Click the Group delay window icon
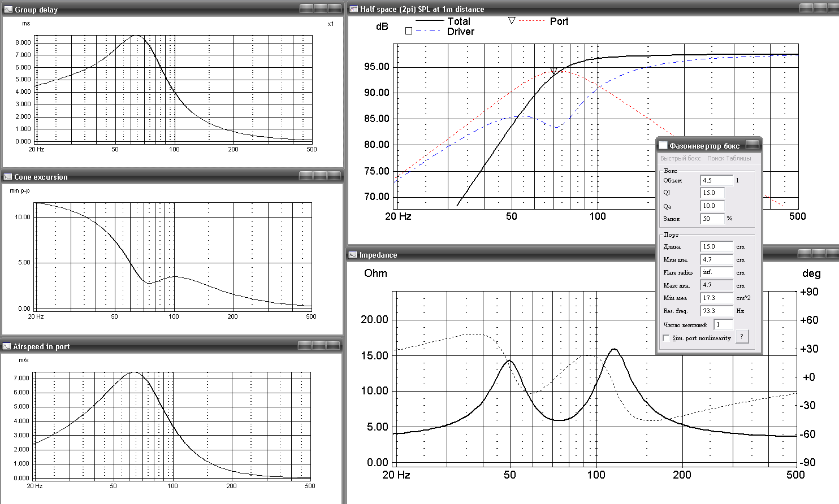839x504 pixels. pos(8,9)
